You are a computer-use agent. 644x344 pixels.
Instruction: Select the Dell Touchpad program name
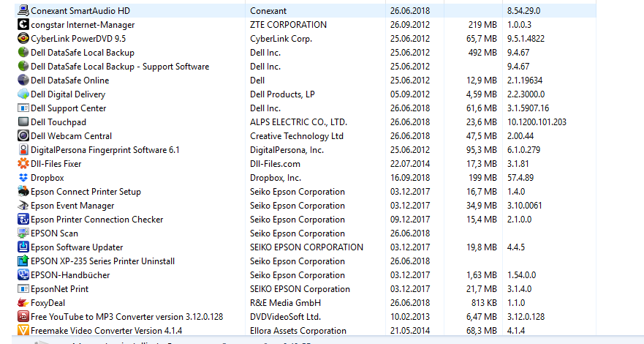click(58, 122)
